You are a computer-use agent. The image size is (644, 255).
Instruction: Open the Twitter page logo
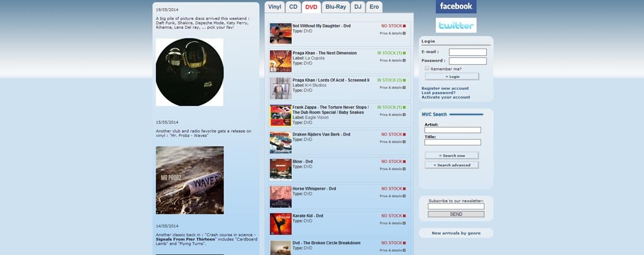pos(456,25)
